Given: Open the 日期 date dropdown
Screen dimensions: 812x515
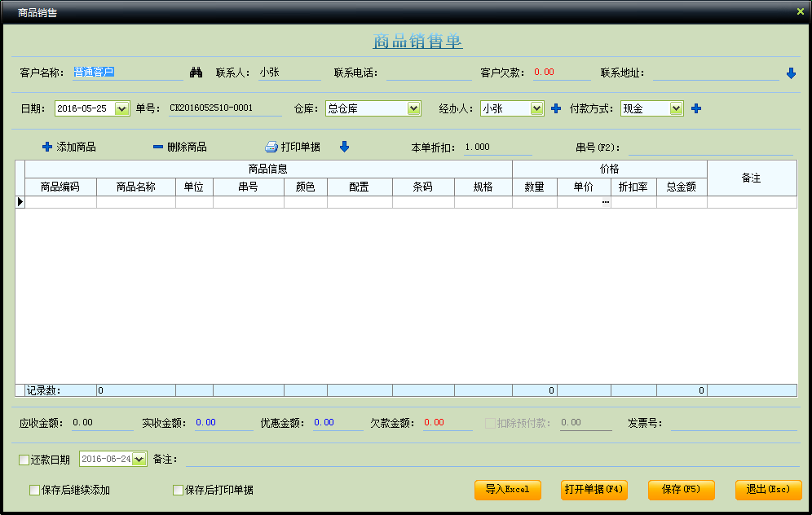Looking at the screenshot, I should (x=122, y=108).
